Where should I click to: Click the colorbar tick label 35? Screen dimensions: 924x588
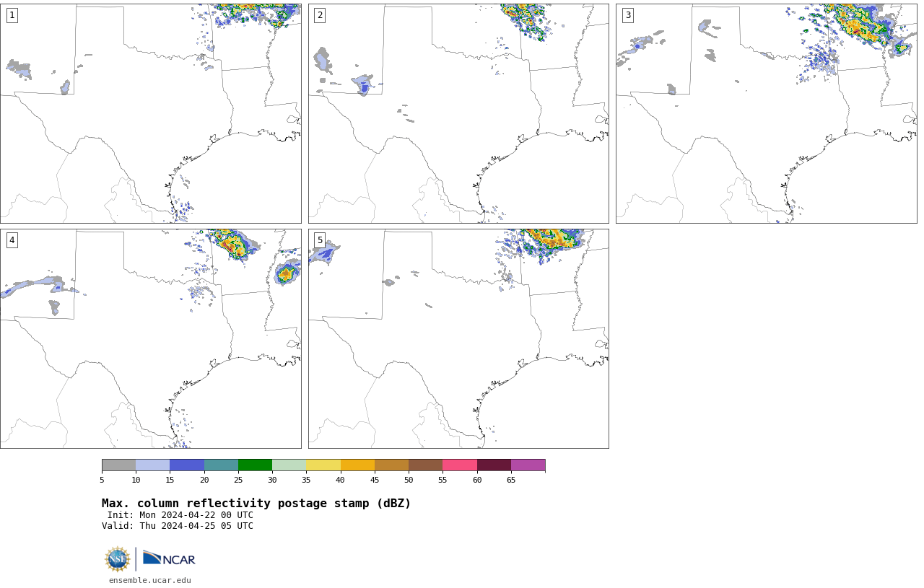click(x=306, y=480)
